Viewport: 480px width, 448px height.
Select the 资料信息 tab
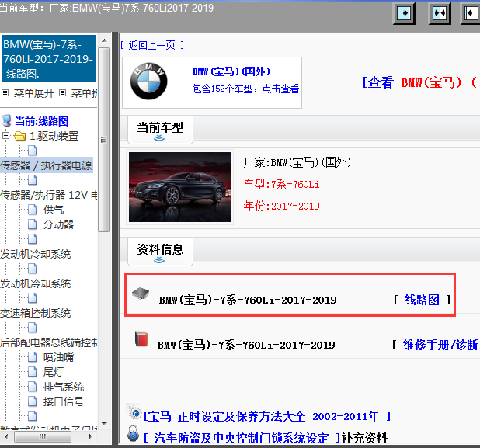(160, 251)
